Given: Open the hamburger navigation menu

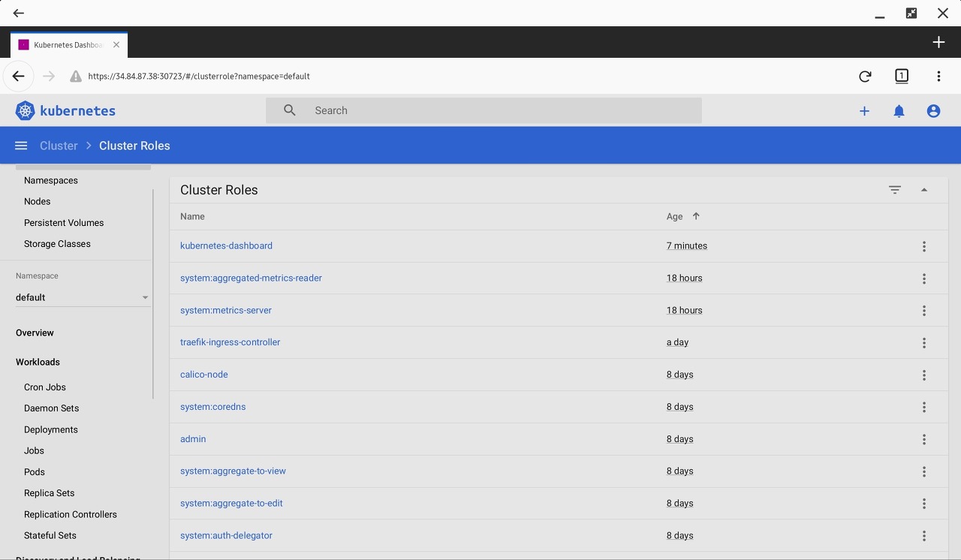Looking at the screenshot, I should pos(21,146).
